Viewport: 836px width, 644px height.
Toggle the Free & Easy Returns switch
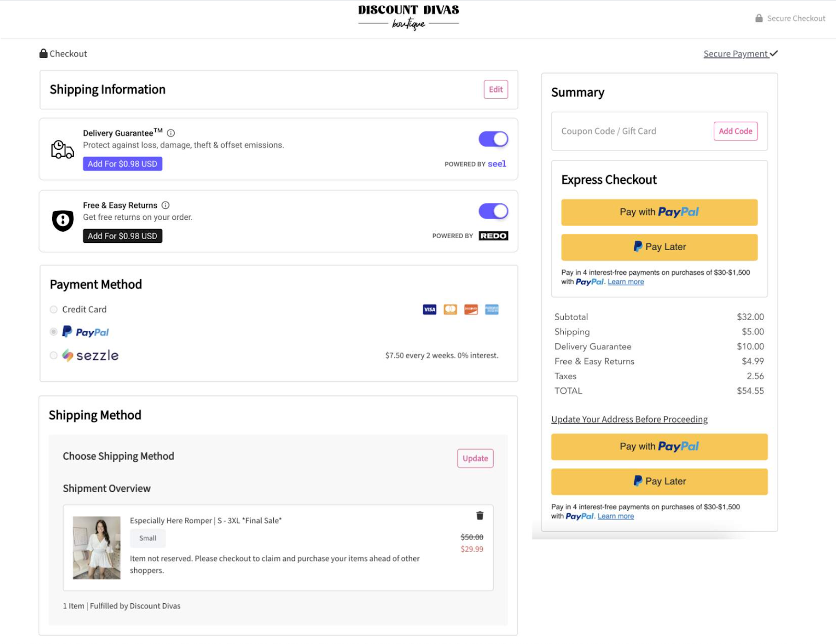493,211
